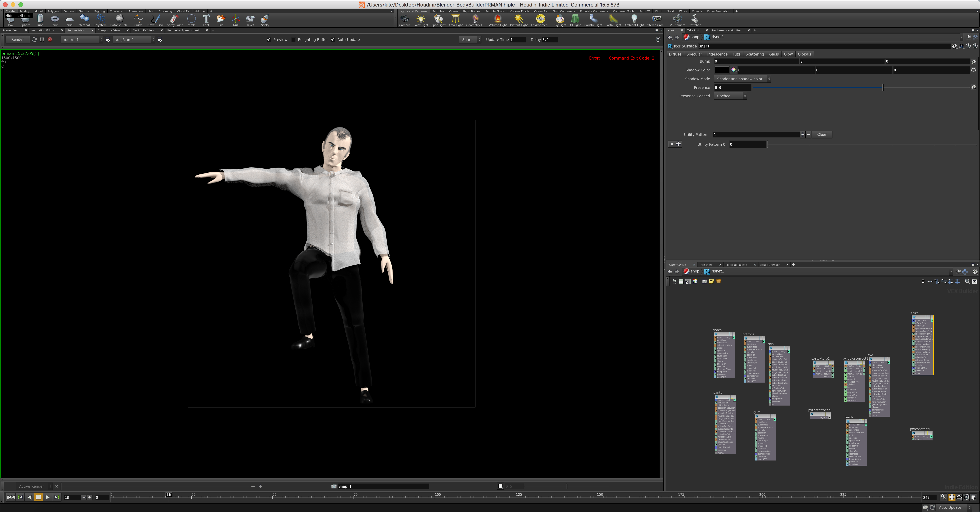Open the Presence Cached dropdown
980x512 pixels.
[730, 96]
